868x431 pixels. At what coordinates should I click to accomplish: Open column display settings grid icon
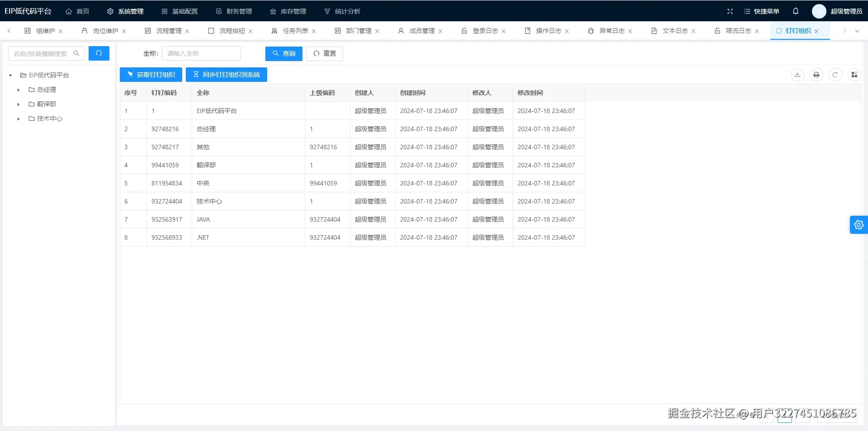point(854,75)
